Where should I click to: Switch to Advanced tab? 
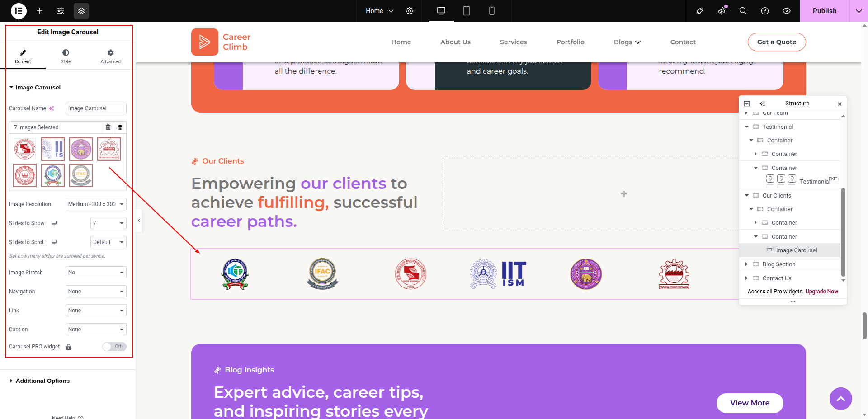(111, 56)
